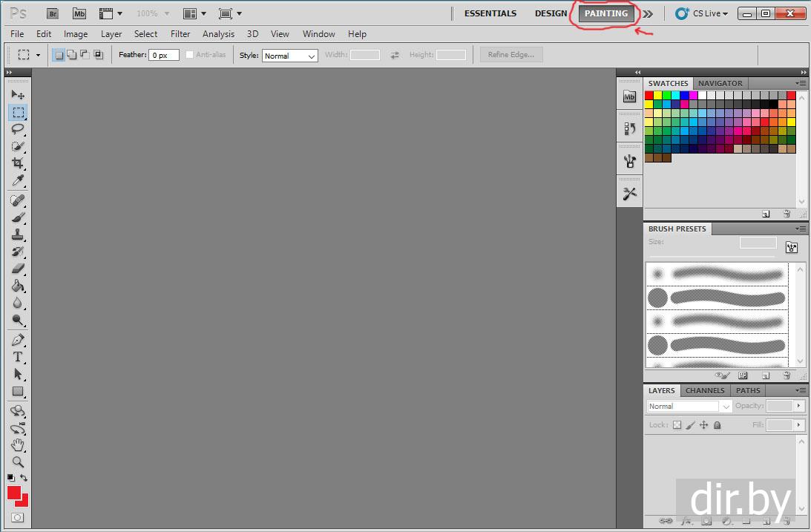This screenshot has height=532, width=811.
Task: Select the Lasso tool
Action: [x=18, y=129]
